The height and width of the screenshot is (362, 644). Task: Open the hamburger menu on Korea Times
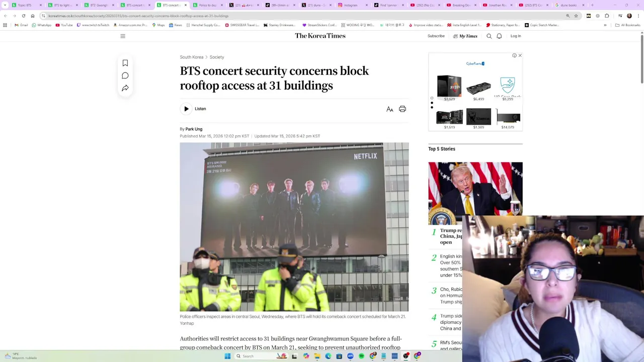[x=123, y=36]
